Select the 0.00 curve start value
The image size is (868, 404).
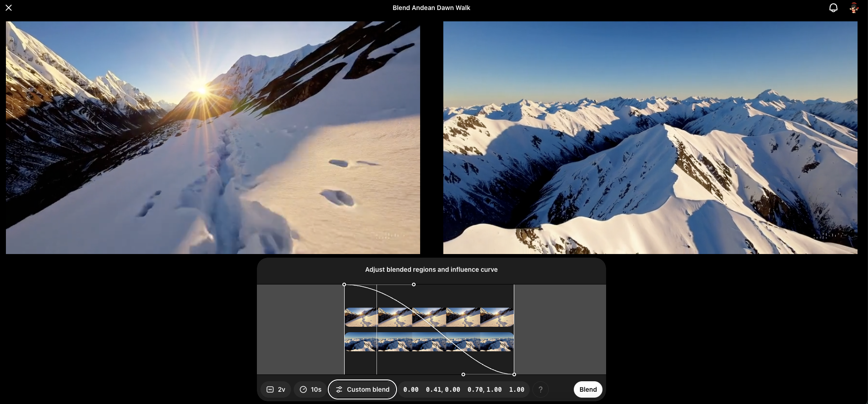(x=411, y=389)
